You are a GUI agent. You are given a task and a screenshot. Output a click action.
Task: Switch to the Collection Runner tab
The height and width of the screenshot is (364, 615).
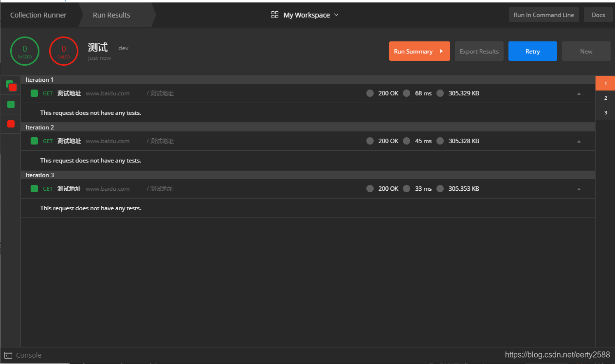(x=38, y=15)
